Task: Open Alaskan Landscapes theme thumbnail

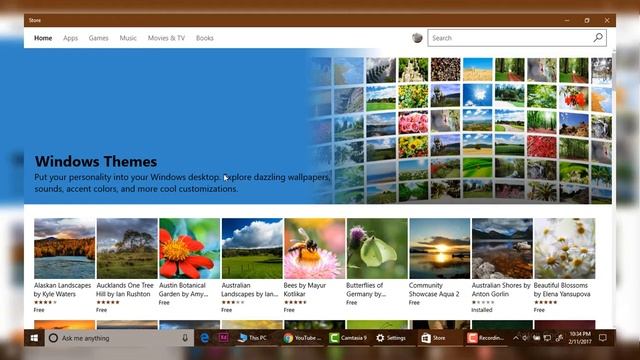Action: pyautogui.click(x=64, y=249)
